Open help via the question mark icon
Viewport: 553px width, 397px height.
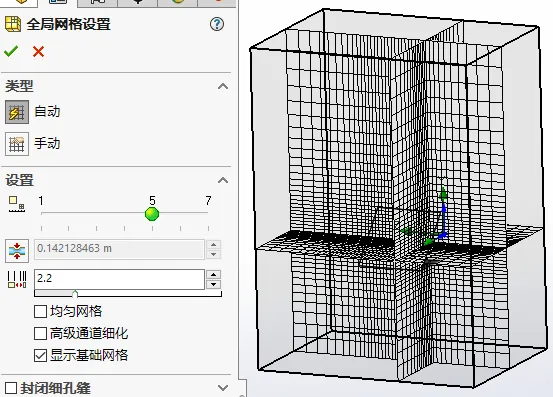pyautogui.click(x=217, y=24)
